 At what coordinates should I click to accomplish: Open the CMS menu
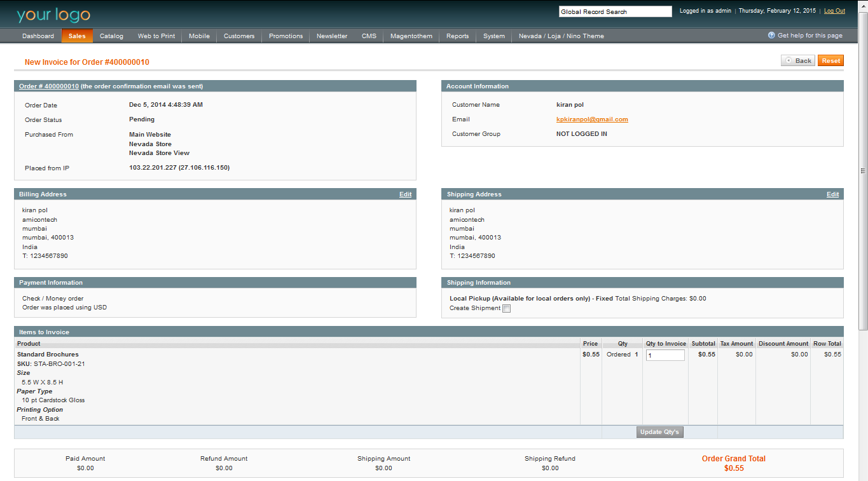[369, 36]
